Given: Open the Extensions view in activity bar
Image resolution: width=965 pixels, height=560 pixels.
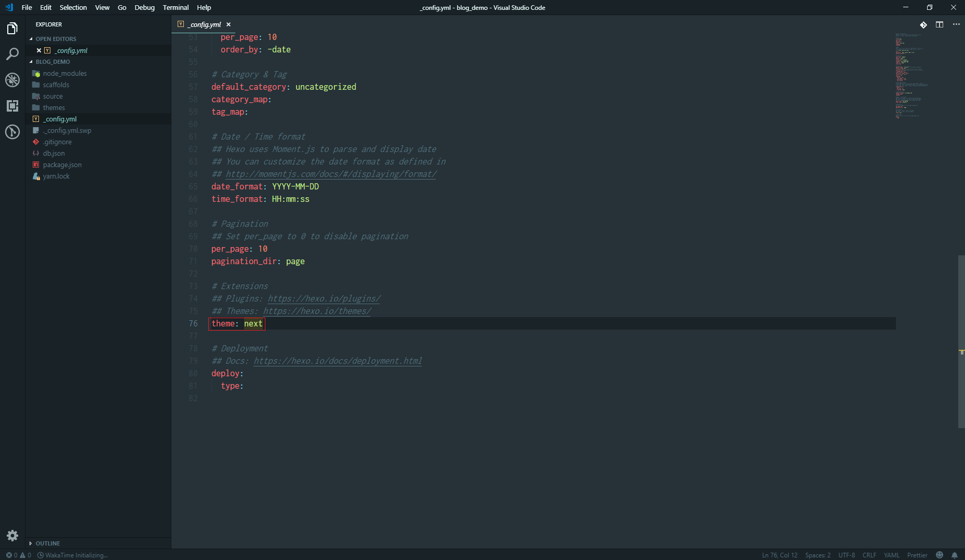Looking at the screenshot, I should point(12,106).
